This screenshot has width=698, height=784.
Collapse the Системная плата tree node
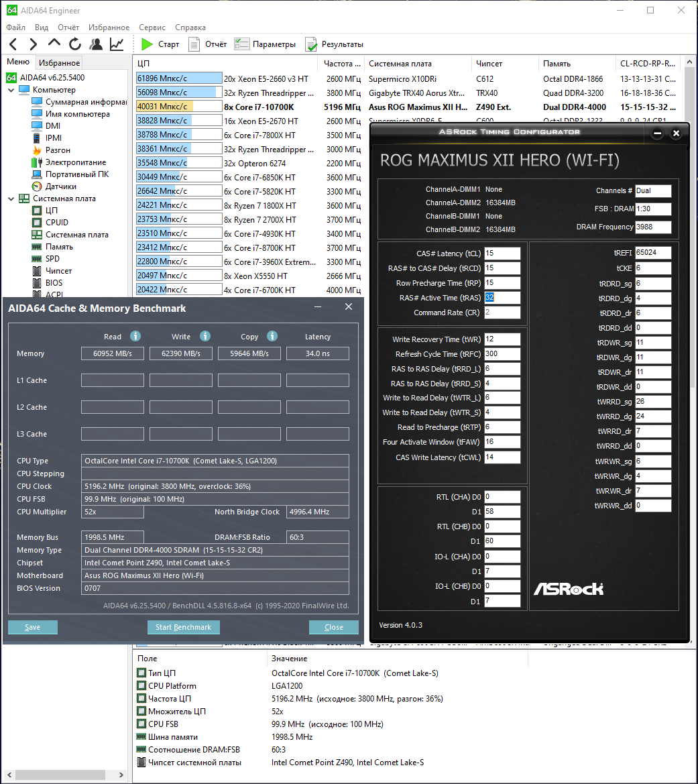pyautogui.click(x=11, y=199)
